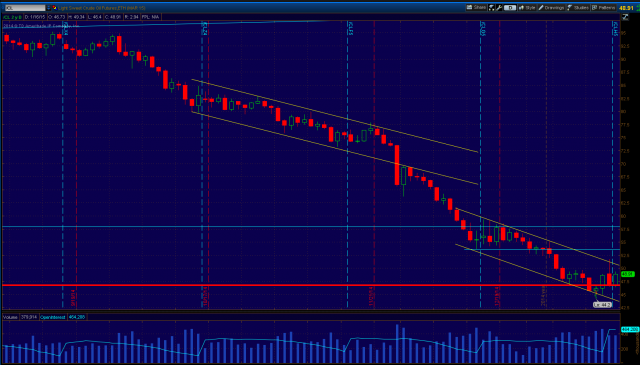
Task: Click the /CL symbol input field
Action: click(24, 8)
